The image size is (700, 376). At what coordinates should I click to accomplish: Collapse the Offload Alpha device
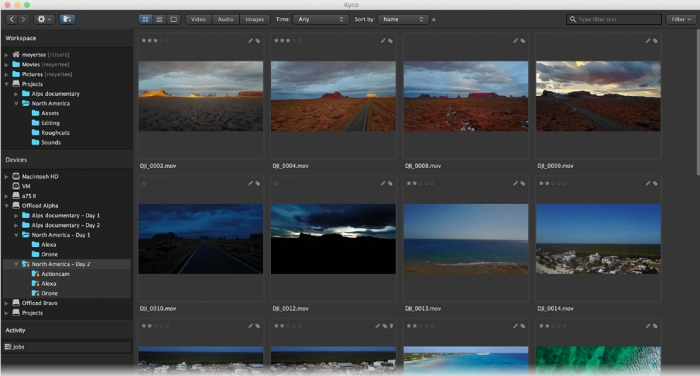[6, 206]
